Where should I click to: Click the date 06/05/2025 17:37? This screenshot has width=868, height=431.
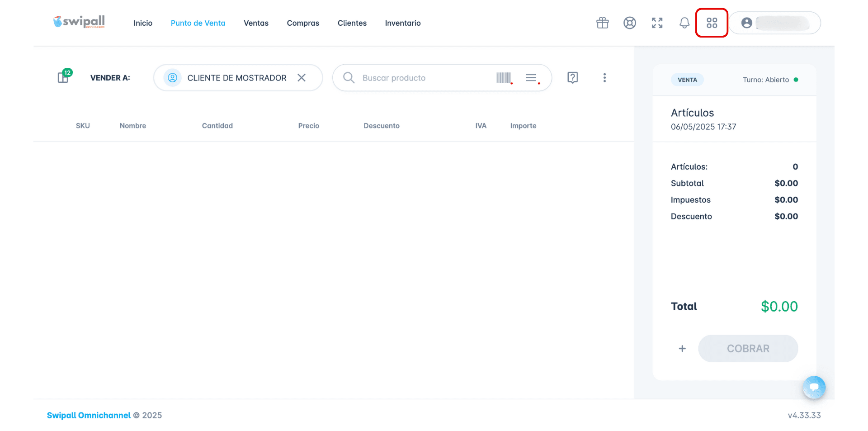pyautogui.click(x=703, y=127)
